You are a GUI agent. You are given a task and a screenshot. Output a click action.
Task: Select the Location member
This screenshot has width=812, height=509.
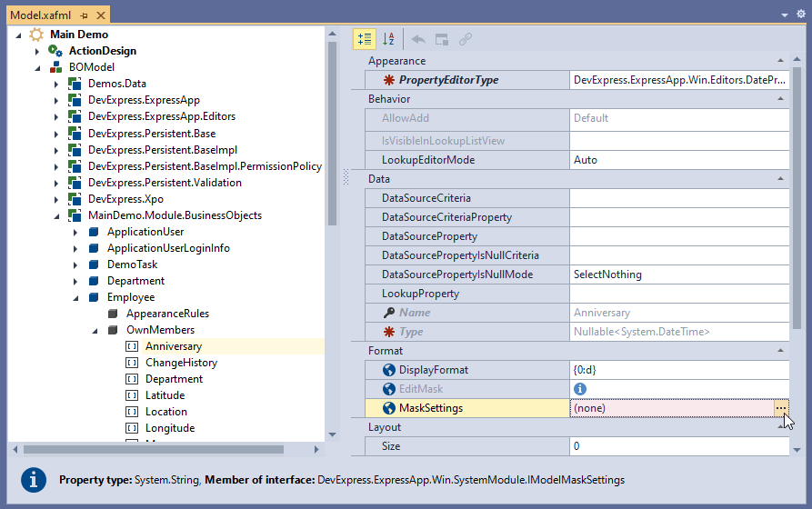(x=166, y=412)
